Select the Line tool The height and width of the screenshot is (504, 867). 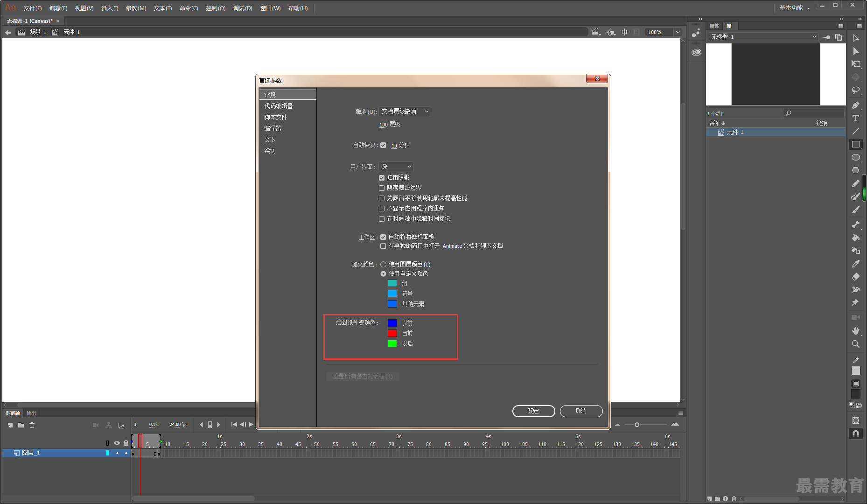(x=856, y=131)
